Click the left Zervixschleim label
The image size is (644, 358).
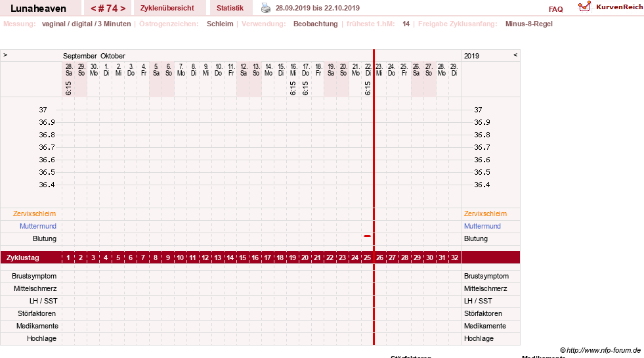point(35,213)
